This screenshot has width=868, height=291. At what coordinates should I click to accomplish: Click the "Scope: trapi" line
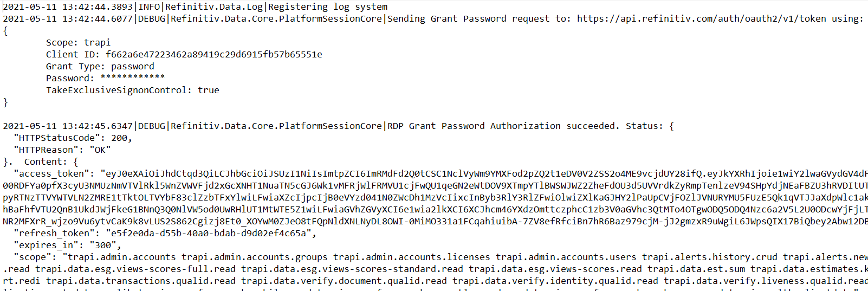[78, 42]
